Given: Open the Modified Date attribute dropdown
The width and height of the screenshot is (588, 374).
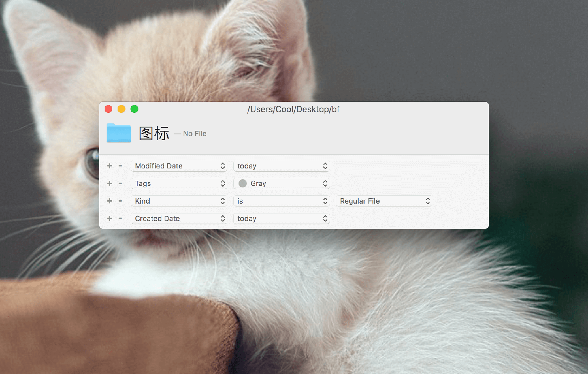Looking at the screenshot, I should coord(179,166).
